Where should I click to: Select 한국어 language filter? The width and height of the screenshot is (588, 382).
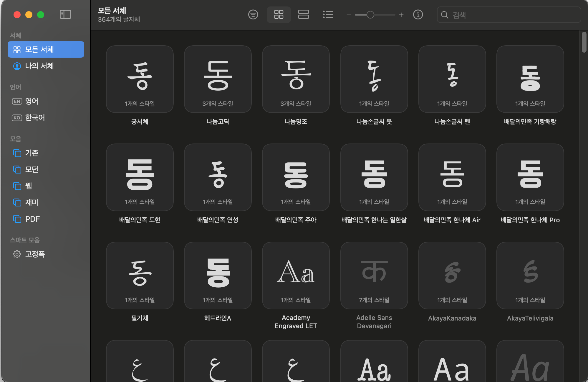point(35,118)
